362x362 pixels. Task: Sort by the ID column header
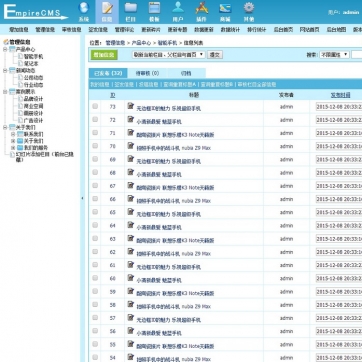coord(113,95)
